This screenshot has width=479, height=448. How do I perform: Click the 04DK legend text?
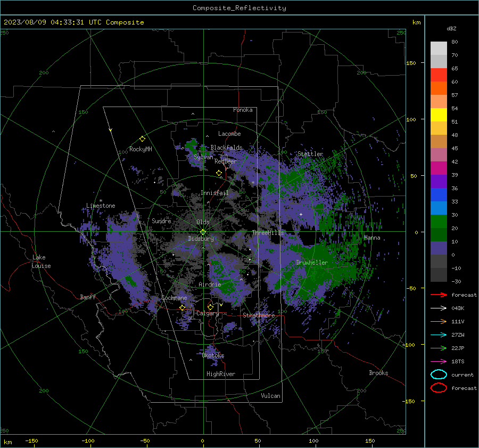[x=458, y=308]
